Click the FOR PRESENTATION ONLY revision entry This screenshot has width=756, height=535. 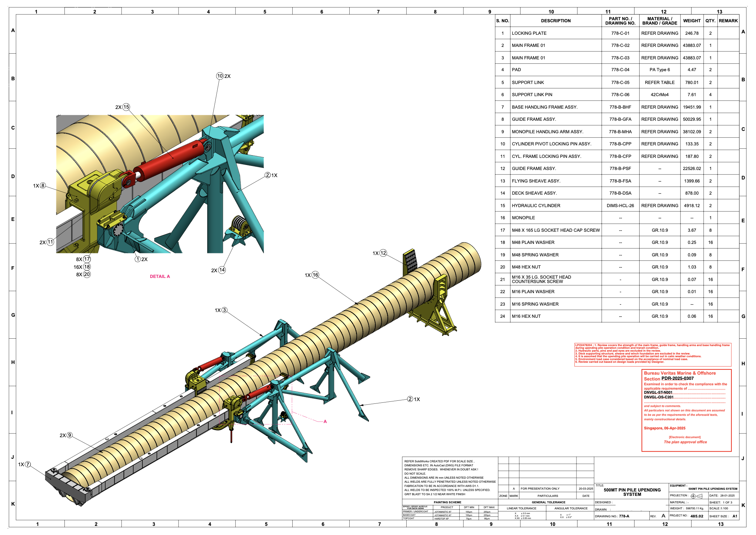point(540,488)
